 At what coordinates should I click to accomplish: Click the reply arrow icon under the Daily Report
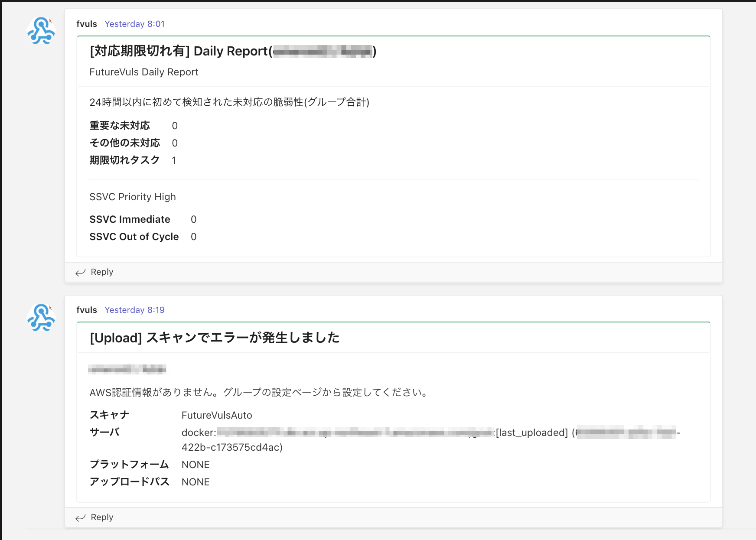click(x=81, y=272)
